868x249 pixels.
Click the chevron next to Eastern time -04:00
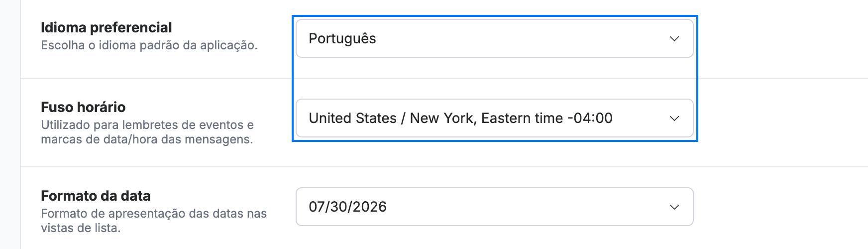click(x=674, y=119)
